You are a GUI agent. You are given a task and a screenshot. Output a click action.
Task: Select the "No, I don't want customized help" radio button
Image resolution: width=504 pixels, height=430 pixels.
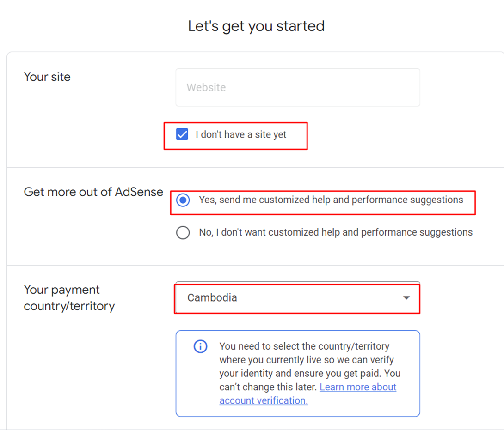pyautogui.click(x=183, y=232)
